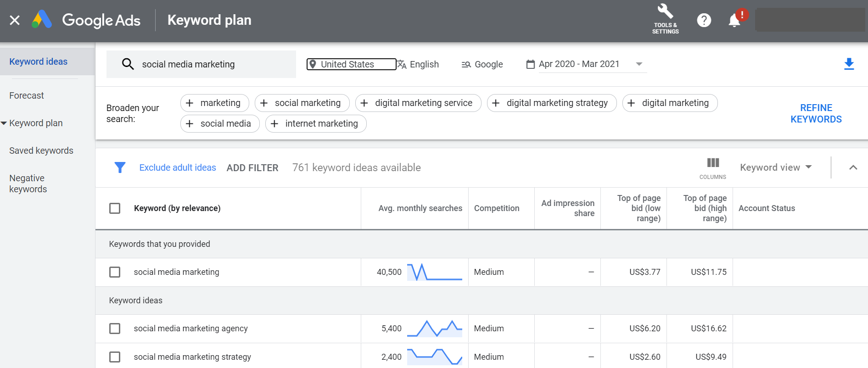Sort by Top of page bid high range
868x368 pixels.
coord(705,208)
